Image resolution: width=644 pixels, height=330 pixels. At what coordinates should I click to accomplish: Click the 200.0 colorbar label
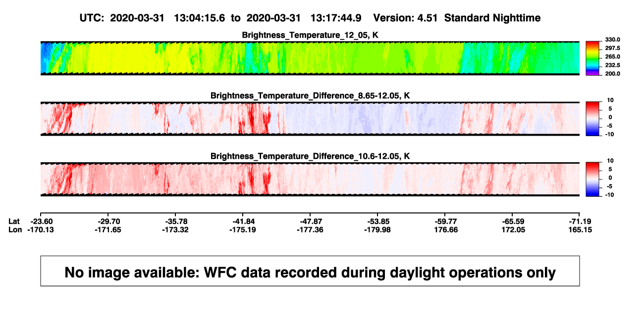(x=612, y=74)
